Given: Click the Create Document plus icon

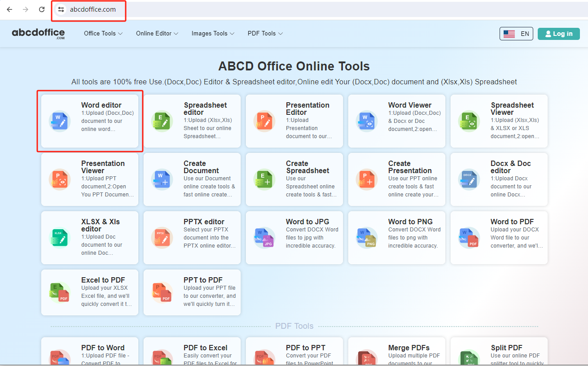Looking at the screenshot, I should click(x=162, y=179).
